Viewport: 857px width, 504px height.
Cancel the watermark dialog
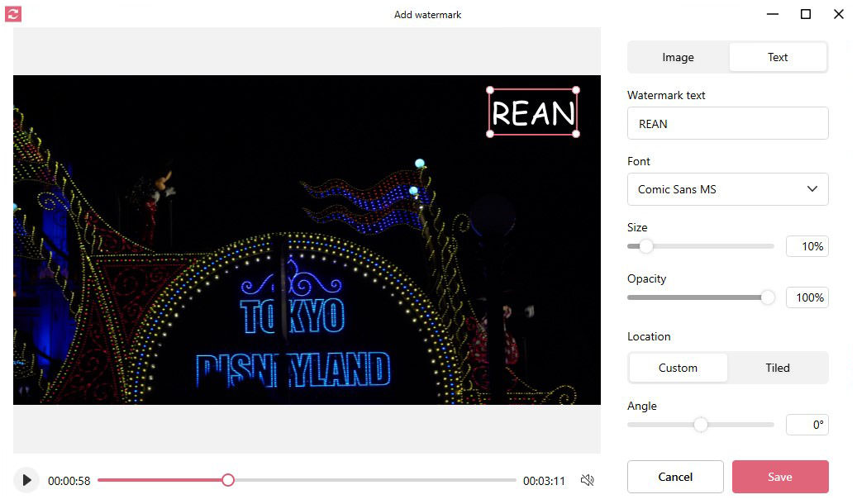click(x=675, y=477)
